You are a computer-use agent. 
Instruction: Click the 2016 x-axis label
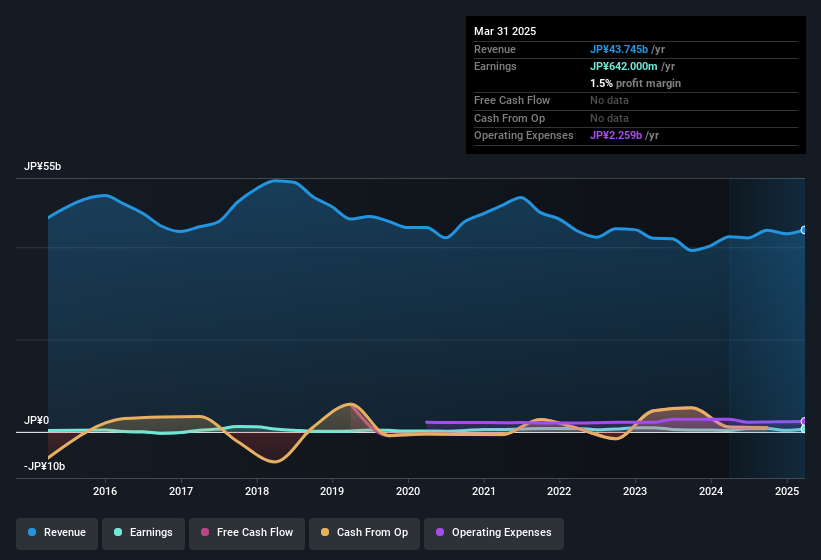point(105,491)
